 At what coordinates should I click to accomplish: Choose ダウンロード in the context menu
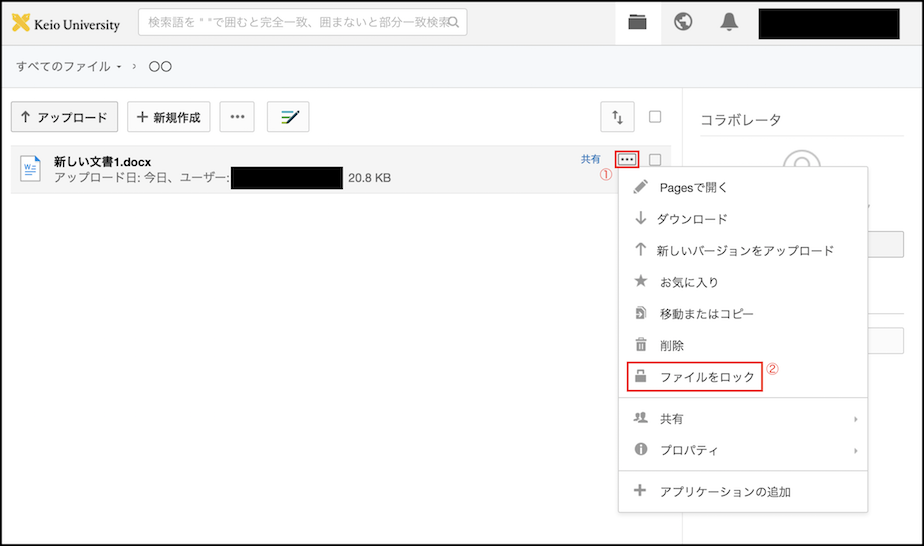click(x=691, y=219)
